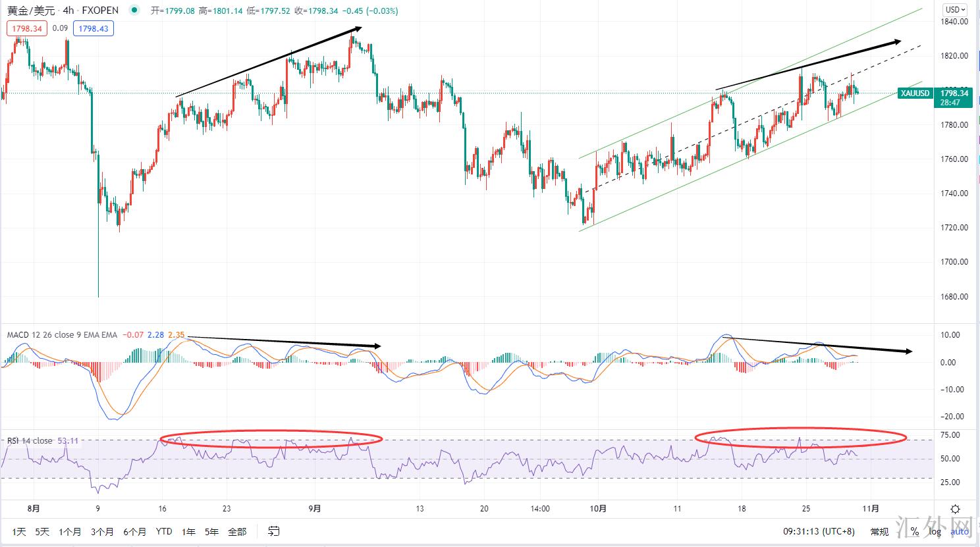Image resolution: width=980 pixels, height=547 pixels.
Task: Open the 常规 session dropdown
Action: click(879, 531)
